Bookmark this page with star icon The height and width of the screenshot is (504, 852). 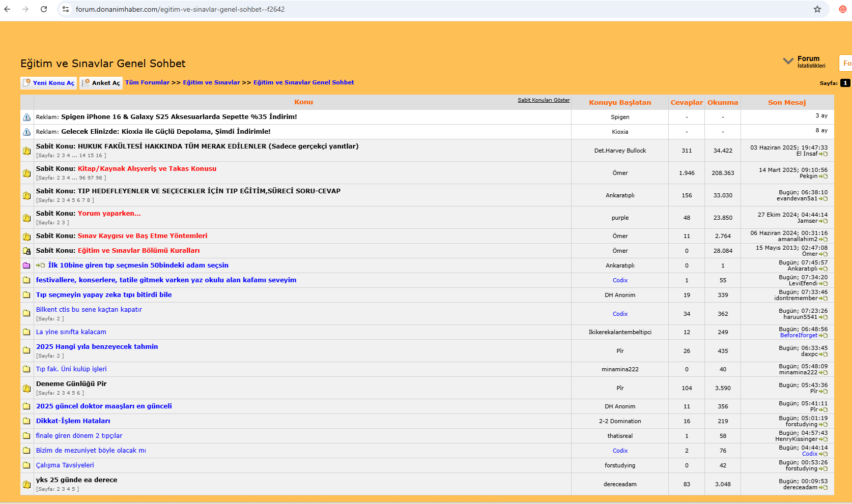pos(817,9)
